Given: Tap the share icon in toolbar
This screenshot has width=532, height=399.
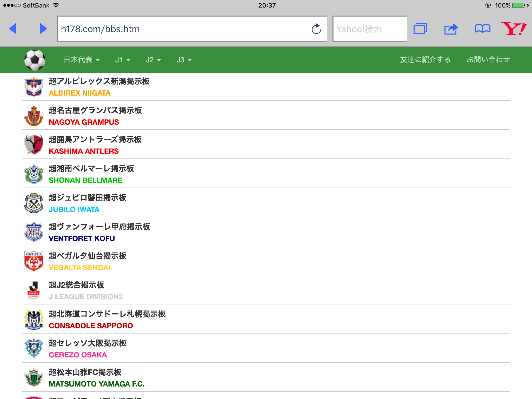Looking at the screenshot, I should [451, 29].
